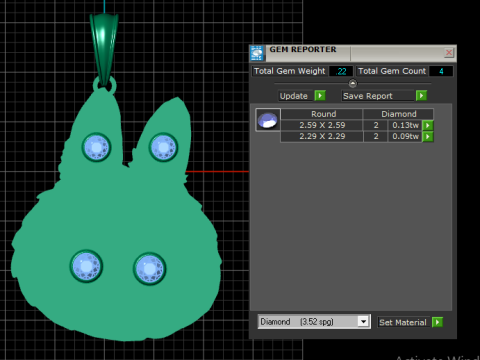Image resolution: width=480 pixels, height=360 pixels.
Task: Click the quantity 2 in the 2.59 row
Action: click(376, 125)
